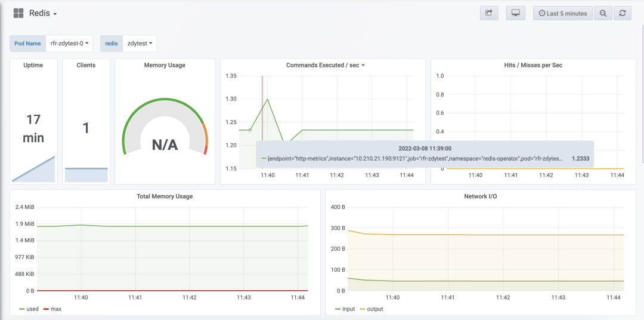Click the green input legend color swatch
Viewport: 644px width, 320px height.
tap(338, 309)
